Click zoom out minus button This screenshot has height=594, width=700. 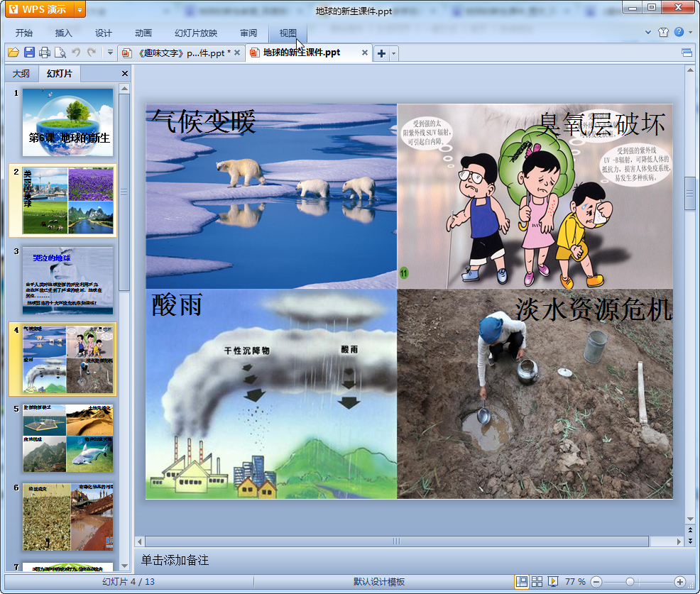click(x=596, y=581)
